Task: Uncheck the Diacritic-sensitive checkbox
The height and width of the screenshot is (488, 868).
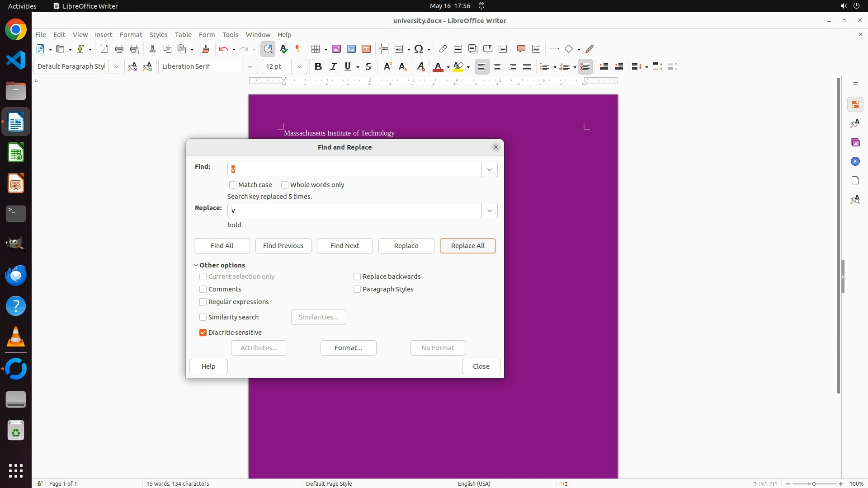Action: click(203, 333)
